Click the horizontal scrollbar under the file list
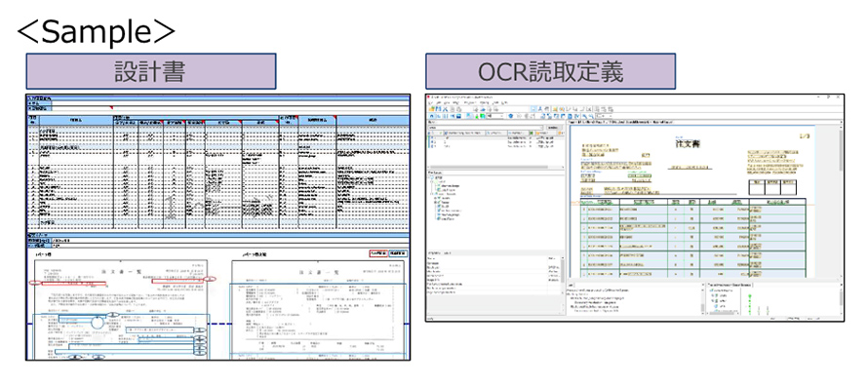 click(489, 168)
